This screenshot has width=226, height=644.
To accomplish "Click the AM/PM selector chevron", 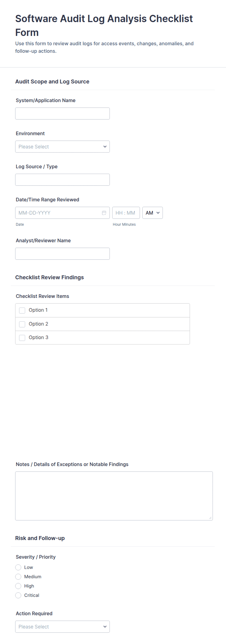I will click(158, 213).
